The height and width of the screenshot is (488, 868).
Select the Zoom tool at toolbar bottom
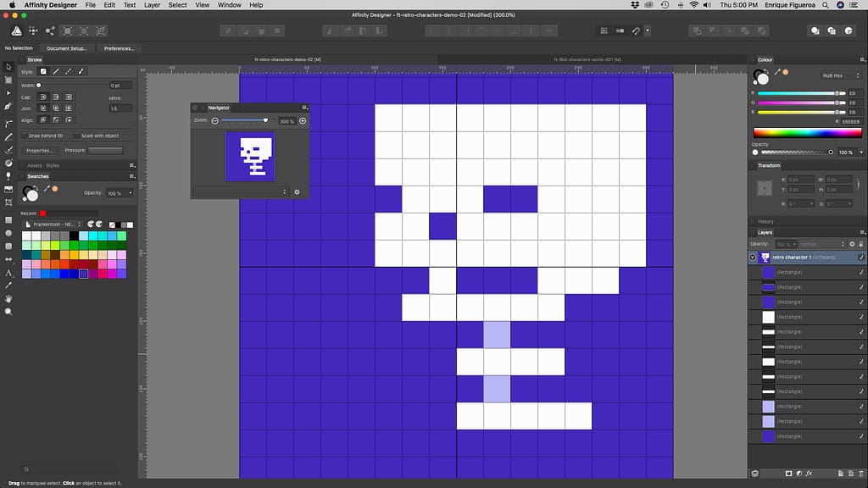point(9,311)
